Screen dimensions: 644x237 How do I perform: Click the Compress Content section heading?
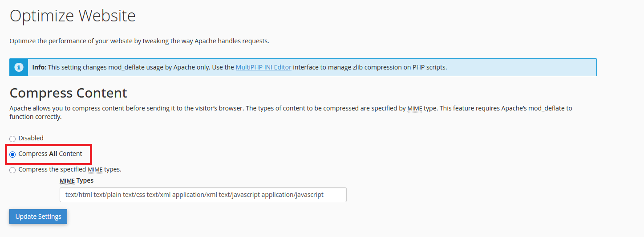[x=68, y=93]
